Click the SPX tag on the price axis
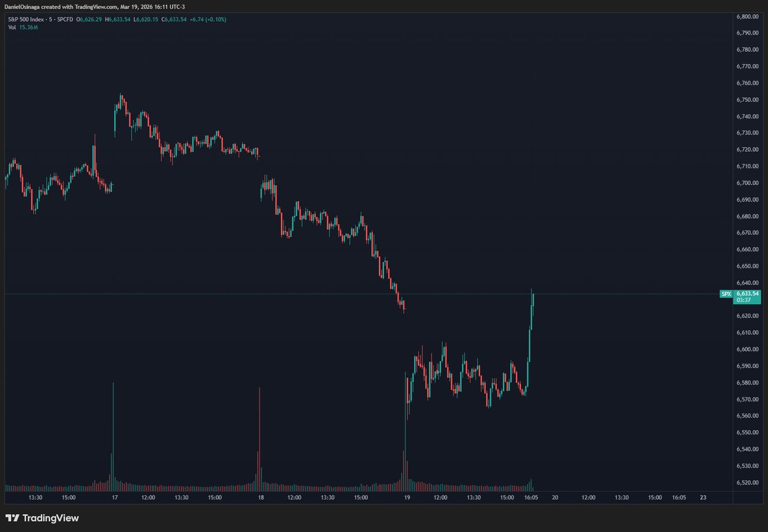The image size is (768, 532). click(726, 294)
